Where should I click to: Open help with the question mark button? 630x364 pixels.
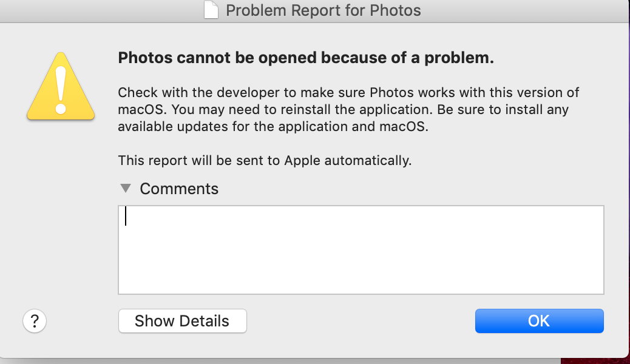tap(35, 320)
